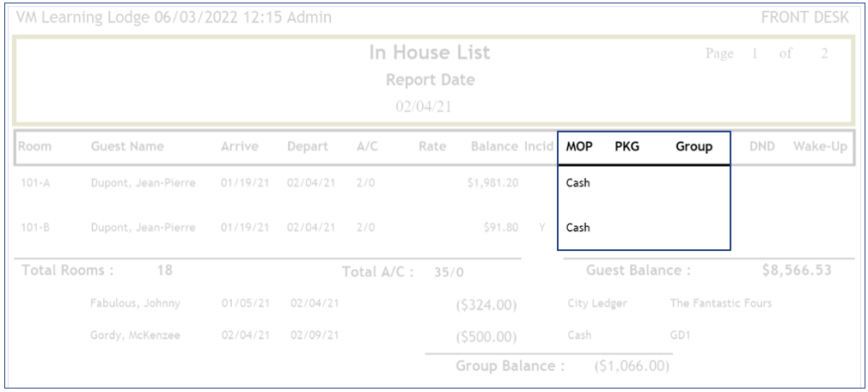Viewport: 868px width, 392px height.
Task: Select the Group column header
Action: point(694,147)
